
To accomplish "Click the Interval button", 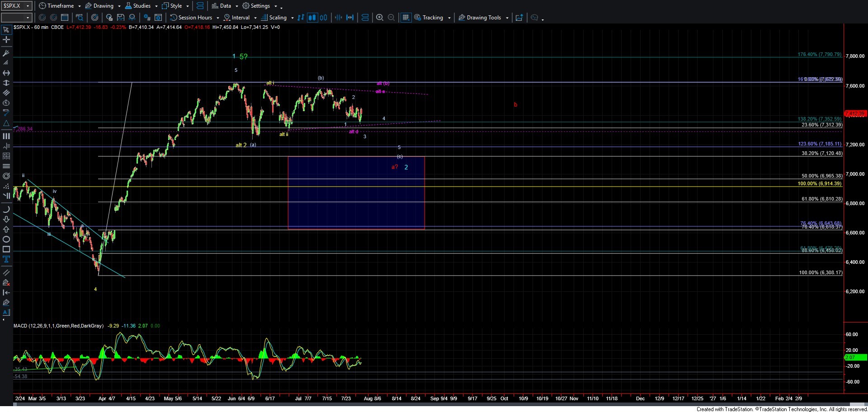I will (x=237, y=18).
